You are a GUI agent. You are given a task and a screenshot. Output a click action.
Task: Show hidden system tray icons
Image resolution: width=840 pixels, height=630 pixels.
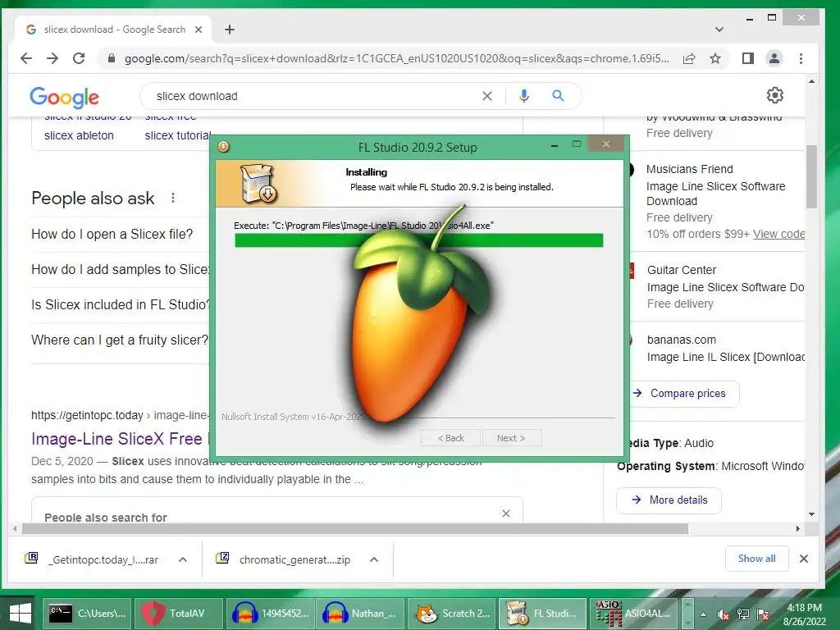[703, 614]
